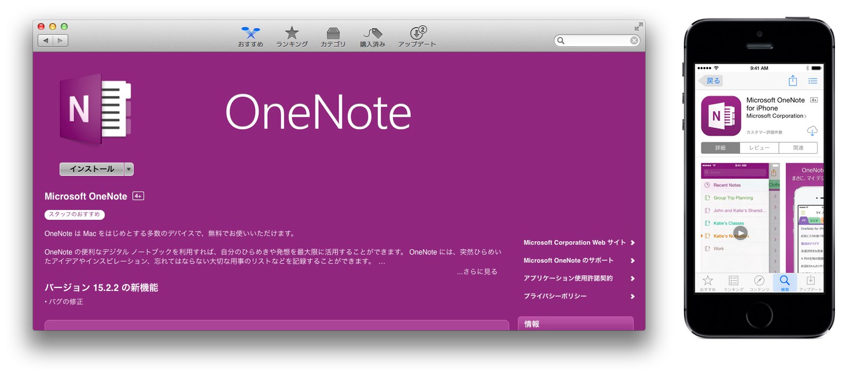Tap the おすすめ star tab on iPhone

pos(707,283)
